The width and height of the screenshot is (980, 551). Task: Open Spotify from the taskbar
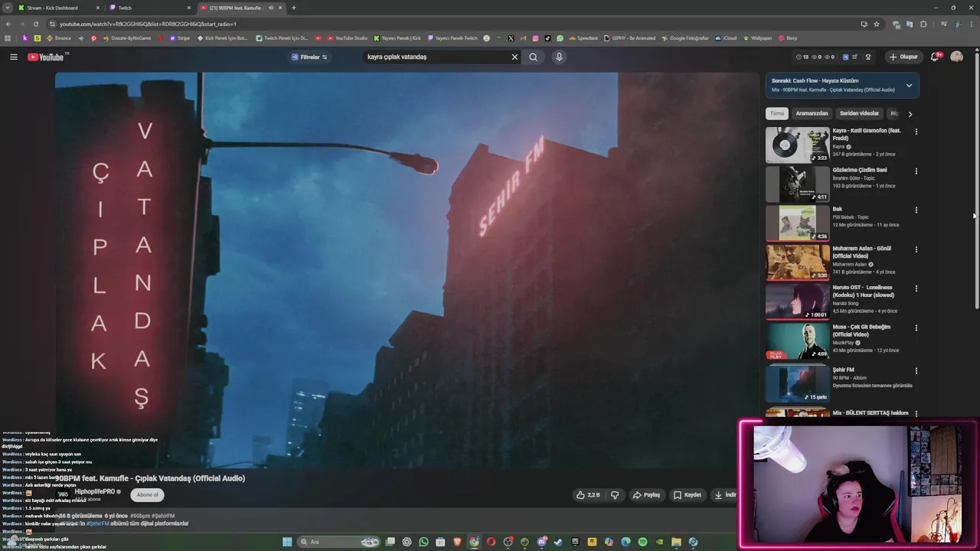click(642, 542)
